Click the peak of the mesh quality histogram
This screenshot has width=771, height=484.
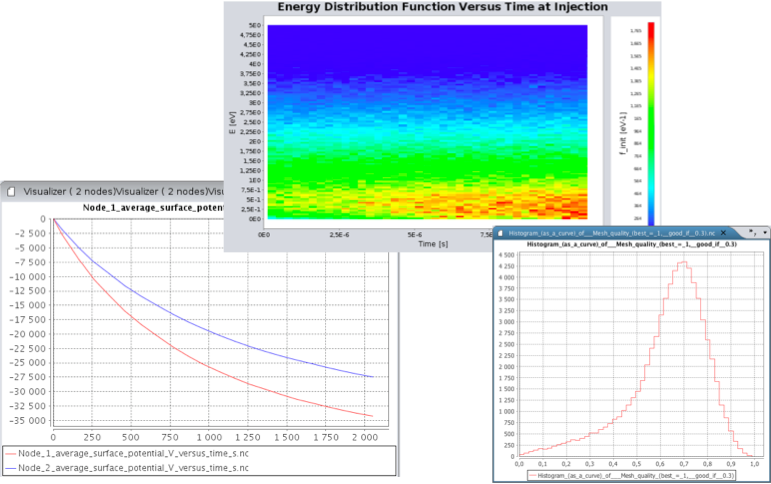click(683, 263)
